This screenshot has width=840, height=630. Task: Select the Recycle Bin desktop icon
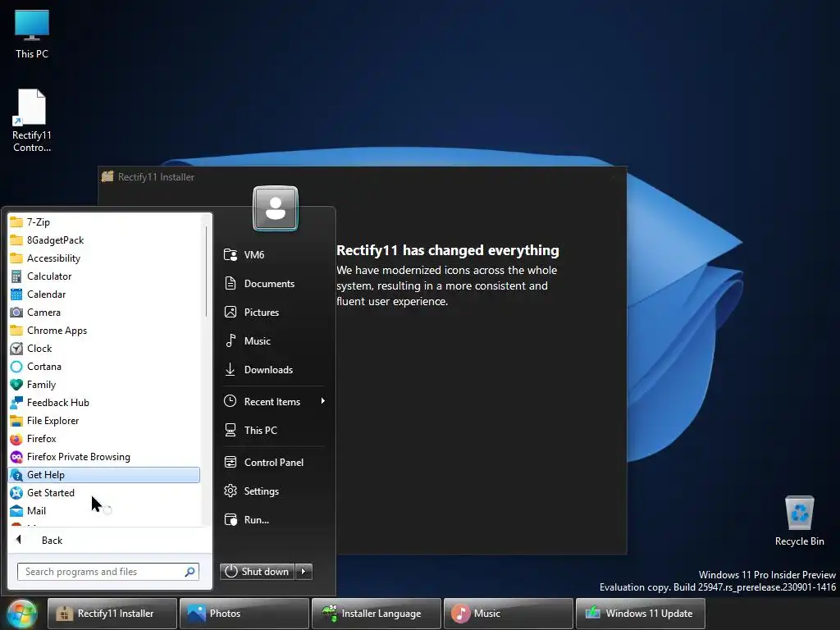[x=799, y=521]
